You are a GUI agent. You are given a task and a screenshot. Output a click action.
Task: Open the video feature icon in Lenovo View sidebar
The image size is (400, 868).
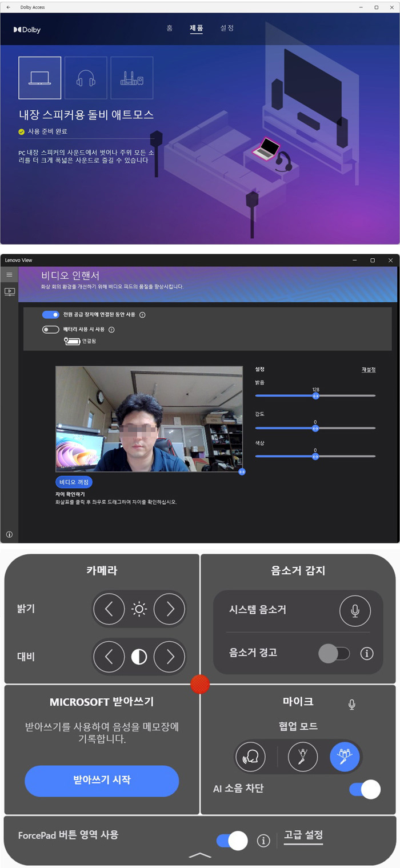tap(9, 291)
